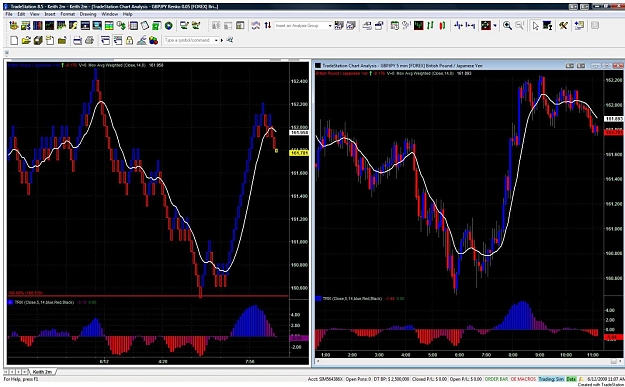This screenshot has width=625, height=387.
Task: Click the Acct status bar entry
Action: 325,379
